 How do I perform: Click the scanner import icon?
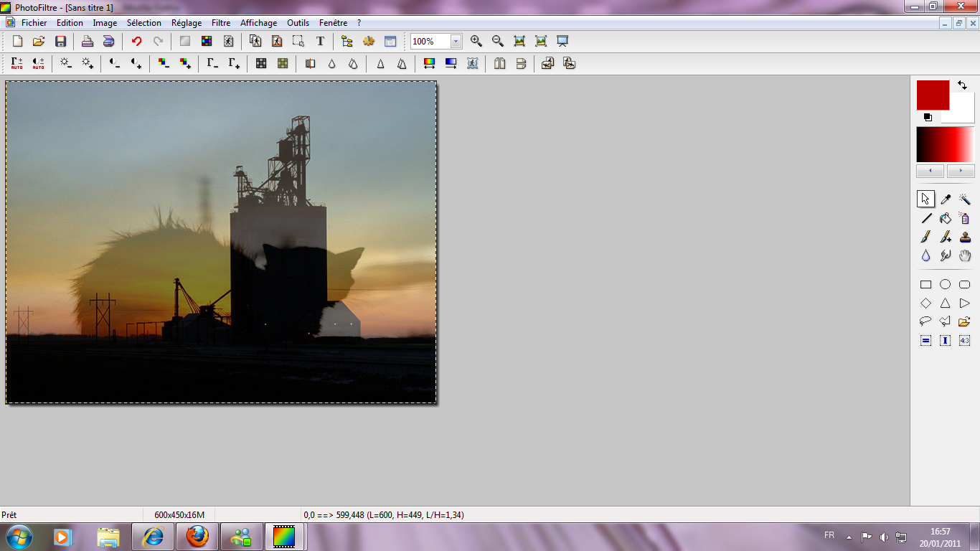(x=109, y=42)
